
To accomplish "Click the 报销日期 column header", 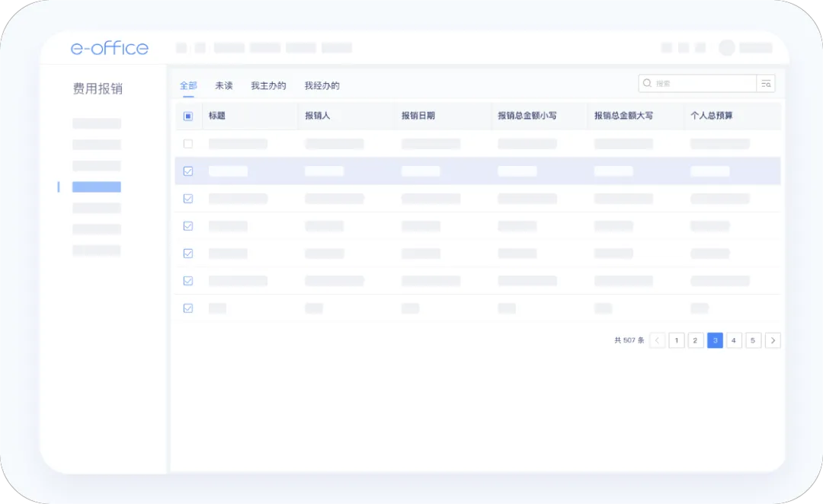I will [x=418, y=116].
